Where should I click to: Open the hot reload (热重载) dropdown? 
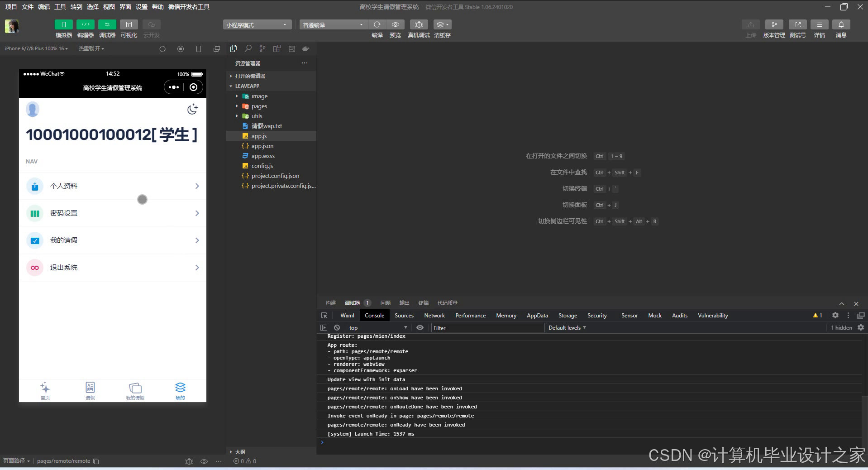(91, 48)
